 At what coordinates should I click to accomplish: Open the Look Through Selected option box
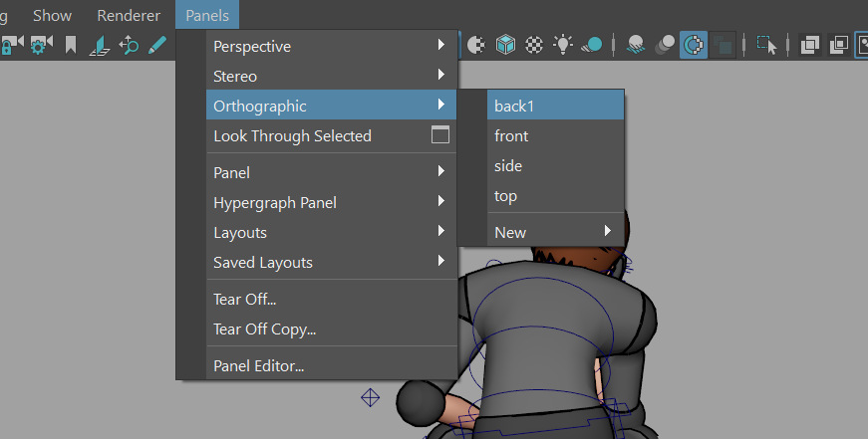440,134
